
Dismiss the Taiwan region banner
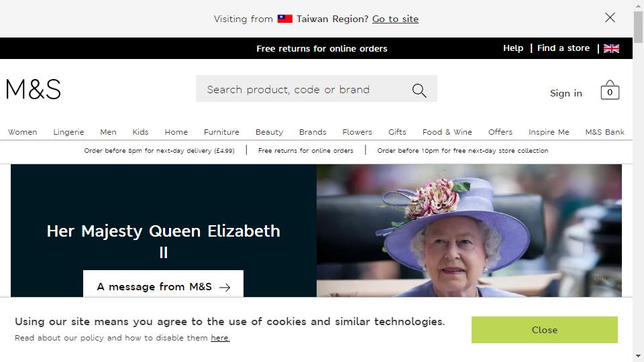610,17
